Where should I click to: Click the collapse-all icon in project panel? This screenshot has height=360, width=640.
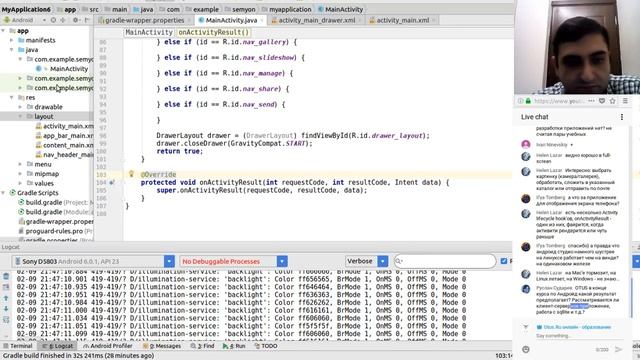[x=63, y=20]
